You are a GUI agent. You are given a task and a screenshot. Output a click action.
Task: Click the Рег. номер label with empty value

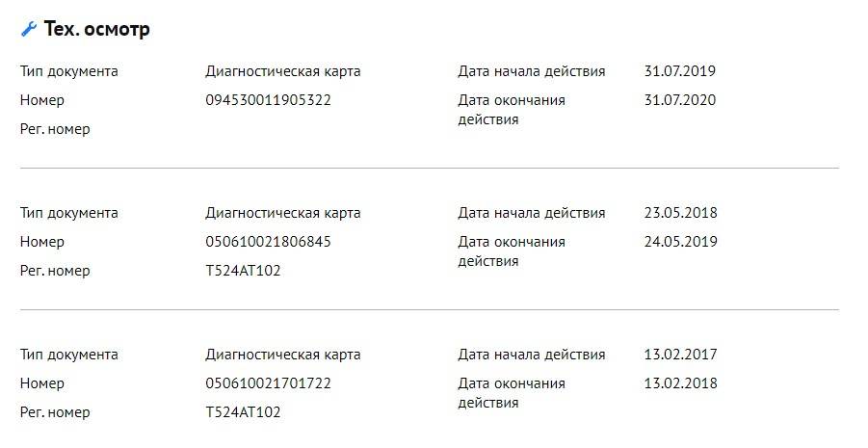(55, 129)
